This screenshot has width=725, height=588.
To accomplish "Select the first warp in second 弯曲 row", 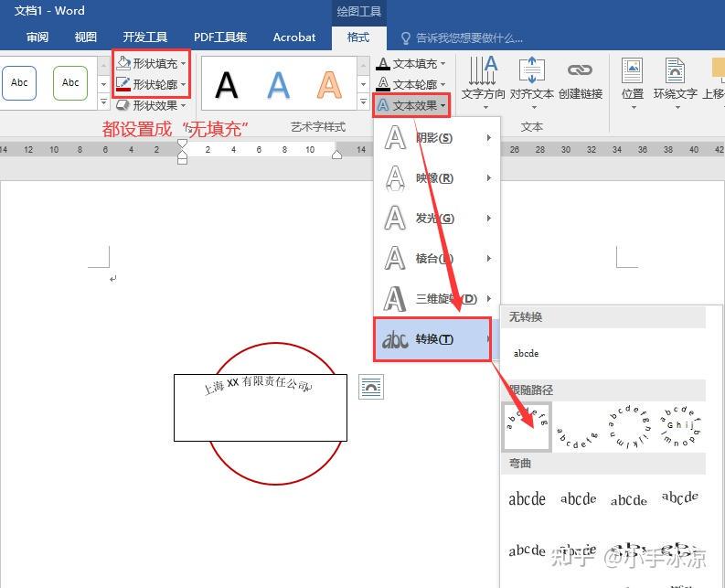I will 527,551.
